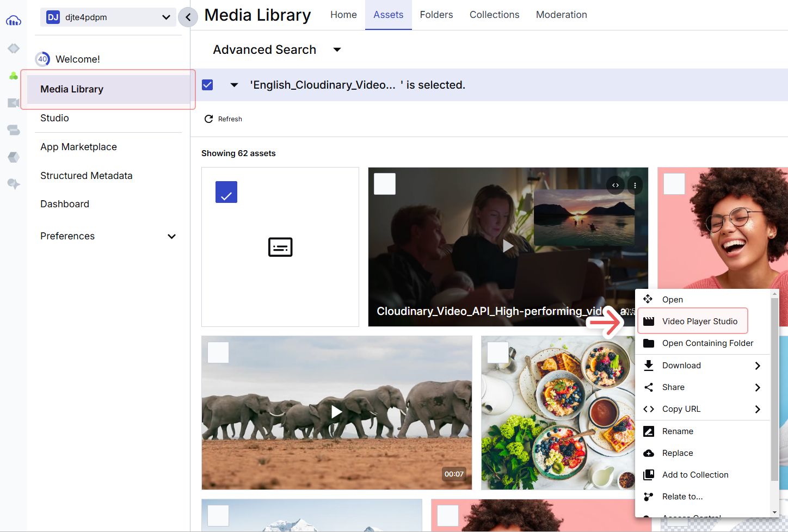Expand the Share submenu arrow
Screen dimensions: 788x532
click(x=758, y=387)
